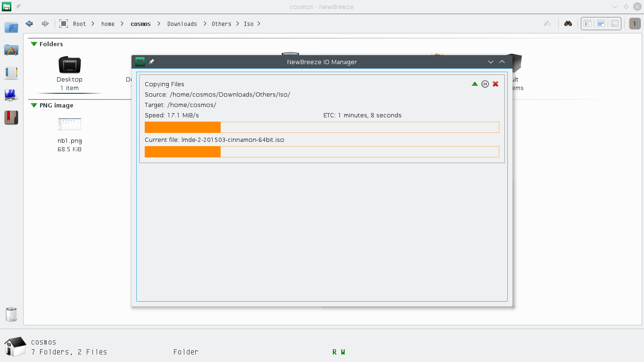
Task: Open the Desktop folder icon
Action: click(70, 65)
